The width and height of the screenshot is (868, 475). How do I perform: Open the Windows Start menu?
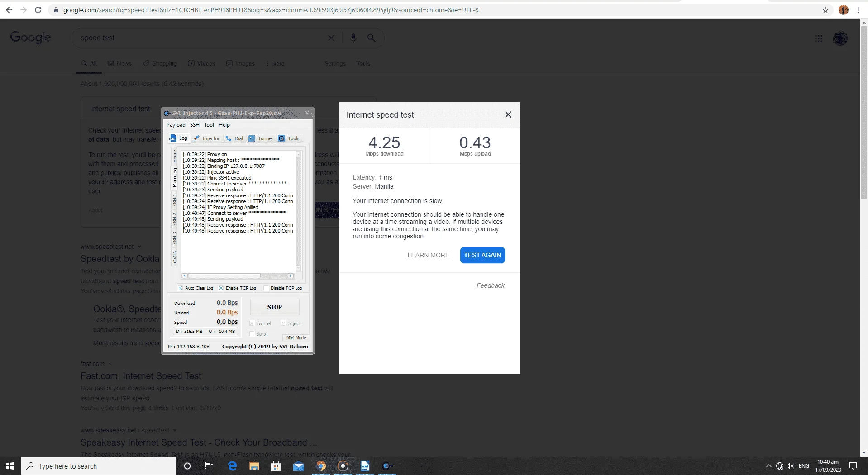point(10,466)
